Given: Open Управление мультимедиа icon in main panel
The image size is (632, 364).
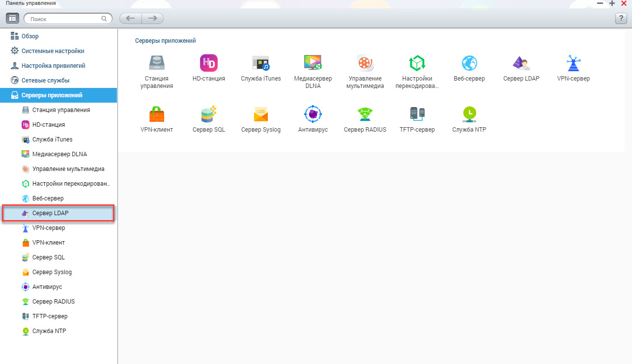Looking at the screenshot, I should (365, 63).
